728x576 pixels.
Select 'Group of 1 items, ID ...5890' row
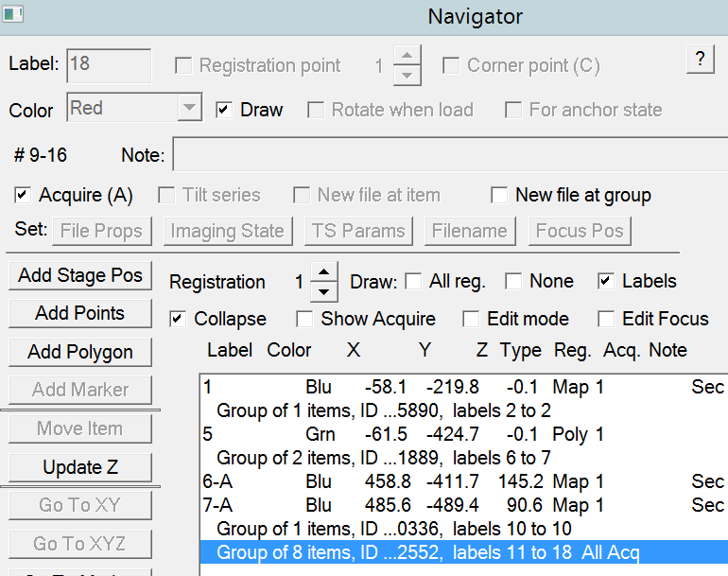(x=464, y=410)
